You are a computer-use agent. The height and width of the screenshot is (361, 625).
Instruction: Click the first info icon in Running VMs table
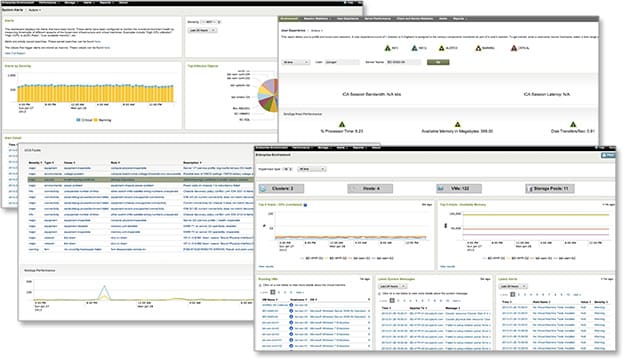tap(291, 305)
